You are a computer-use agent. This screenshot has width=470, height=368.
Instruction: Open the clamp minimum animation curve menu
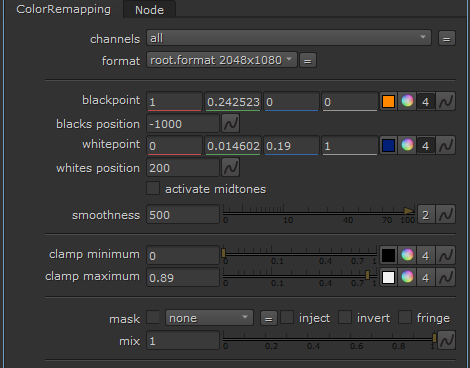click(x=446, y=255)
